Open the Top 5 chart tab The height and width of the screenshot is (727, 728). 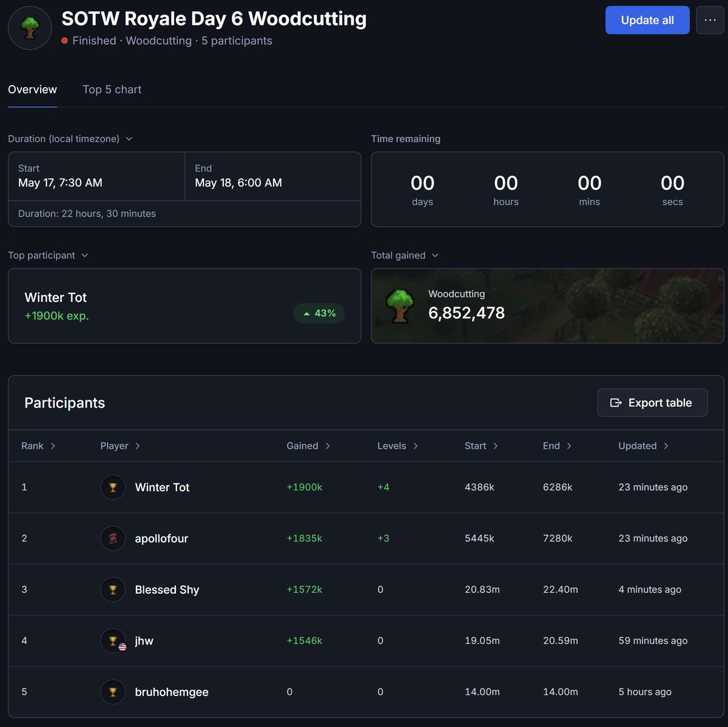pos(112,89)
